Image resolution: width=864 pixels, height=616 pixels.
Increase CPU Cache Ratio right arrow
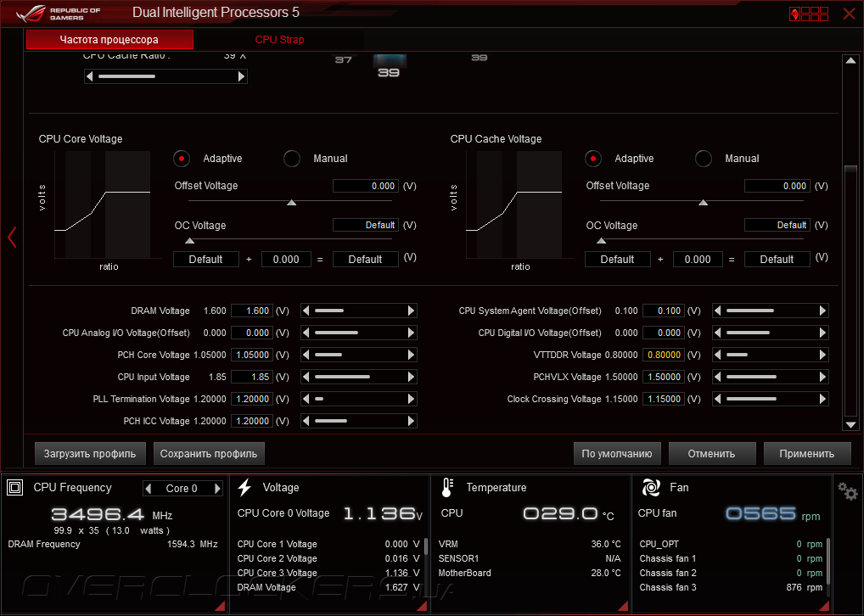click(241, 76)
